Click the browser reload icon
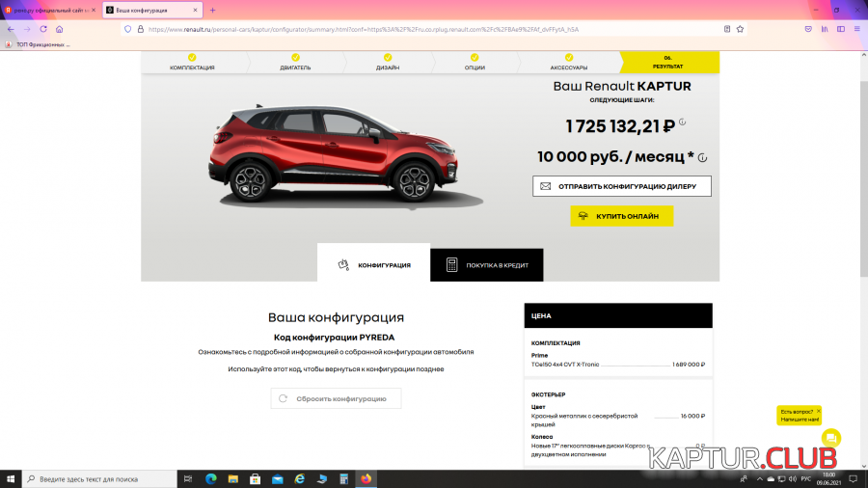The height and width of the screenshot is (488, 868). click(43, 29)
